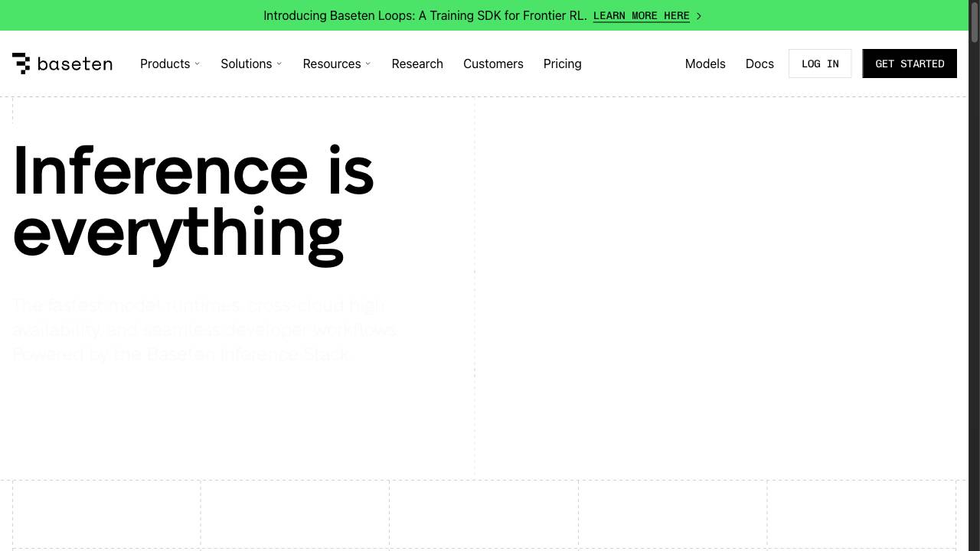Open the Customers nav item
Screen dimensions: 980x551
pos(493,64)
